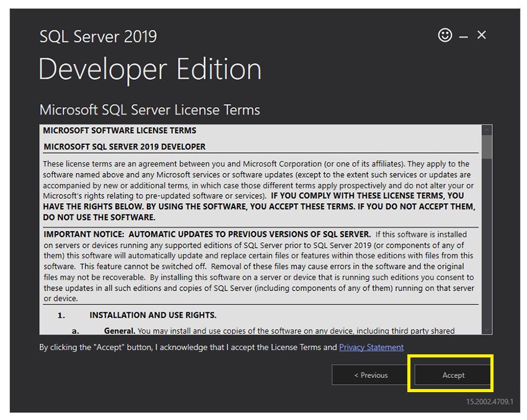527x420 pixels.
Task: Click the smiley feedback icon
Action: (445, 35)
